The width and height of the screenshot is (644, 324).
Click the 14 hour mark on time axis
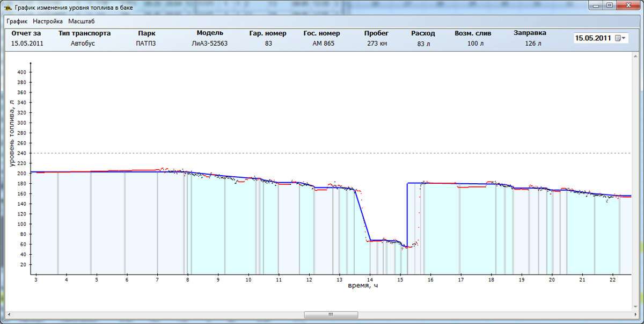(370, 280)
